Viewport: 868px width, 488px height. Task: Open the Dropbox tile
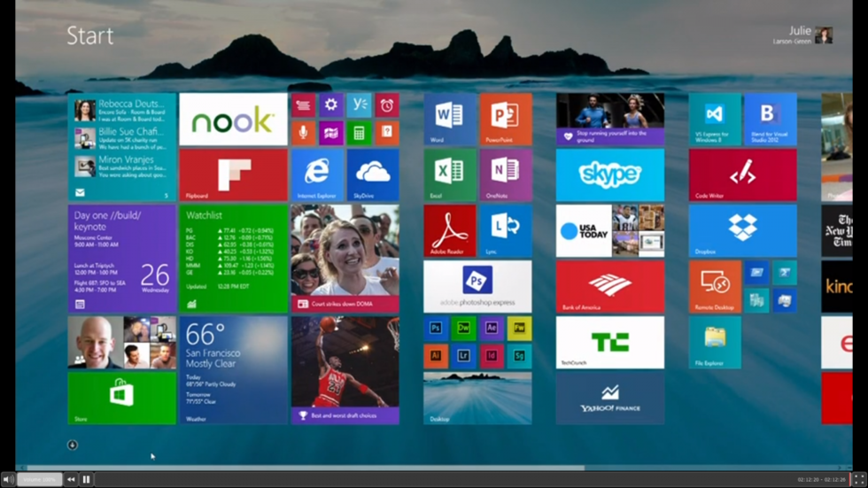click(743, 231)
